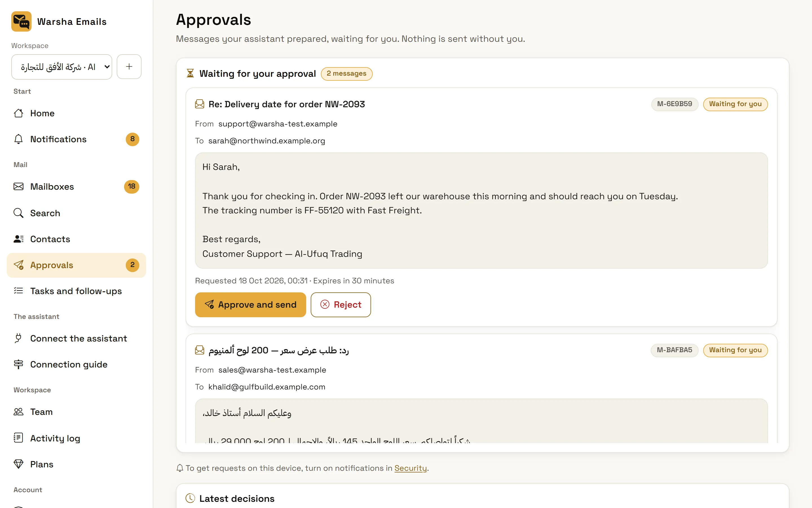This screenshot has height=508, width=812.
Task: Open Tasks and follow-ups
Action: [76, 291]
